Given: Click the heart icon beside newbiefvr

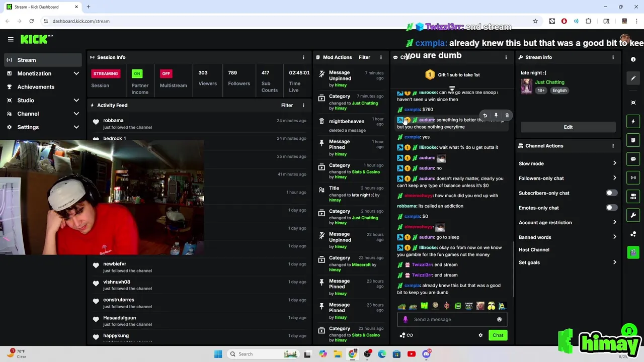Looking at the screenshot, I should 96,265.
